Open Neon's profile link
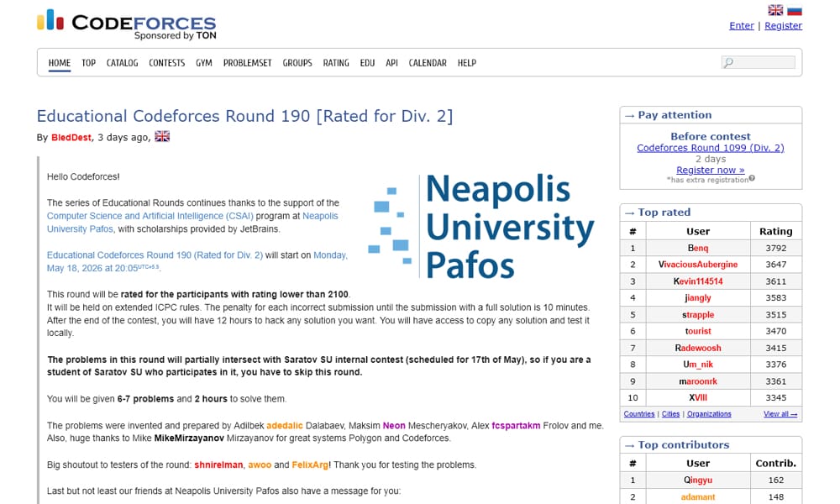The width and height of the screenshot is (840, 504). pos(394,426)
